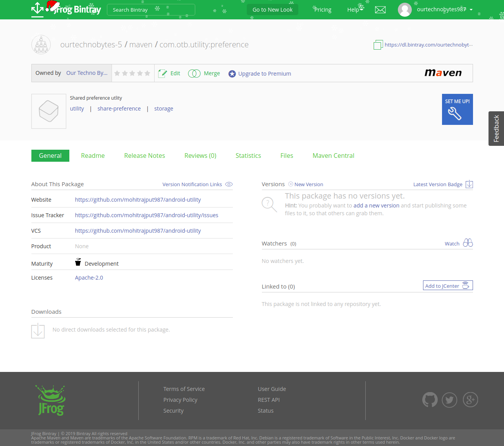Open the Twitter footer icon
The image size is (504, 446).
(449, 400)
